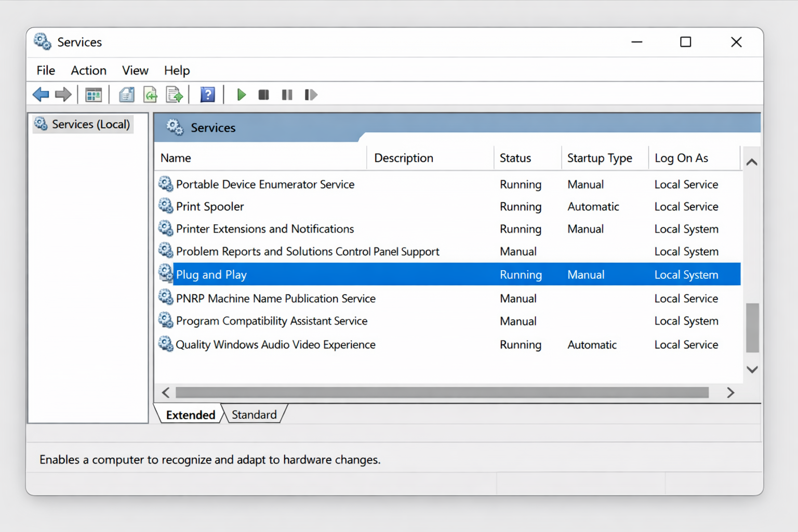Open Properties via the toolbar icon
The width and height of the screenshot is (798, 532).
[126, 94]
